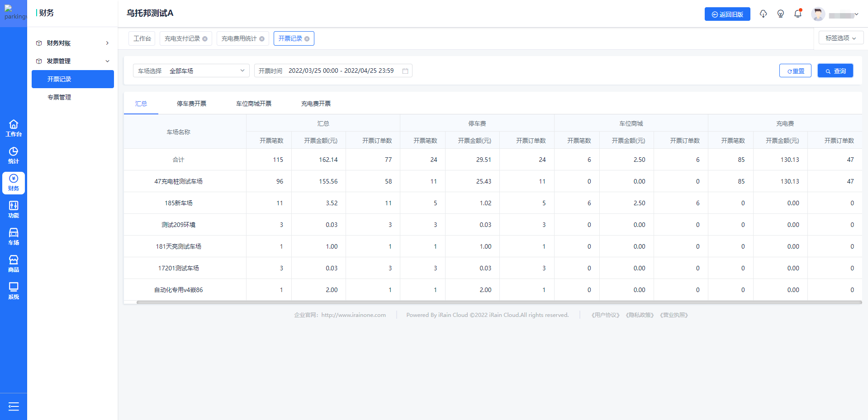Click the 查询 search button
868x420 pixels.
(x=835, y=71)
